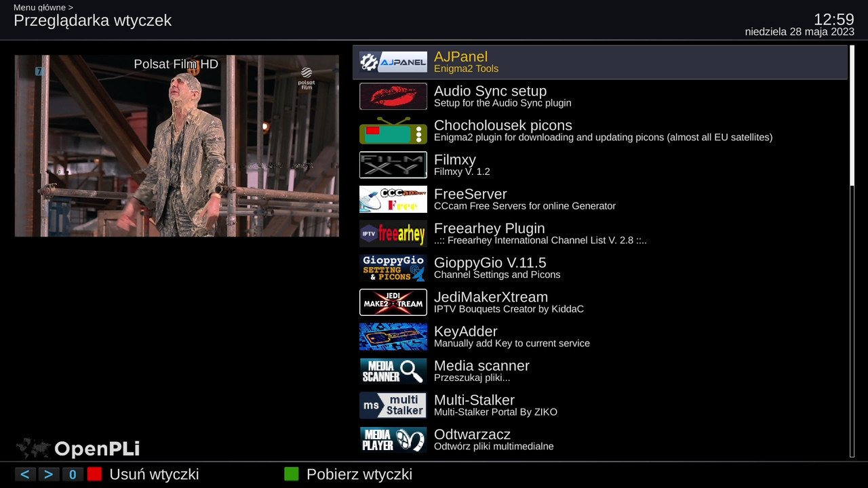This screenshot has width=868, height=488.
Task: Click the Media Player icon
Action: click(x=393, y=440)
